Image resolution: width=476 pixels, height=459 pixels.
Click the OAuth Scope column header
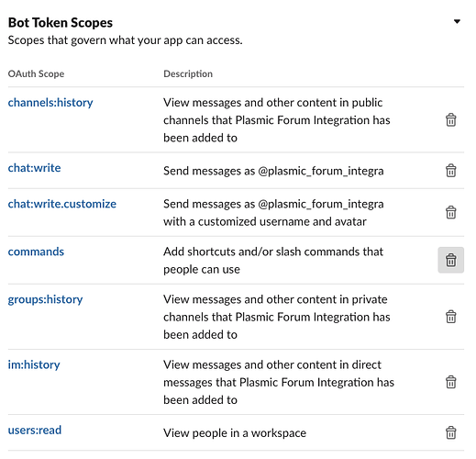pyautogui.click(x=36, y=73)
